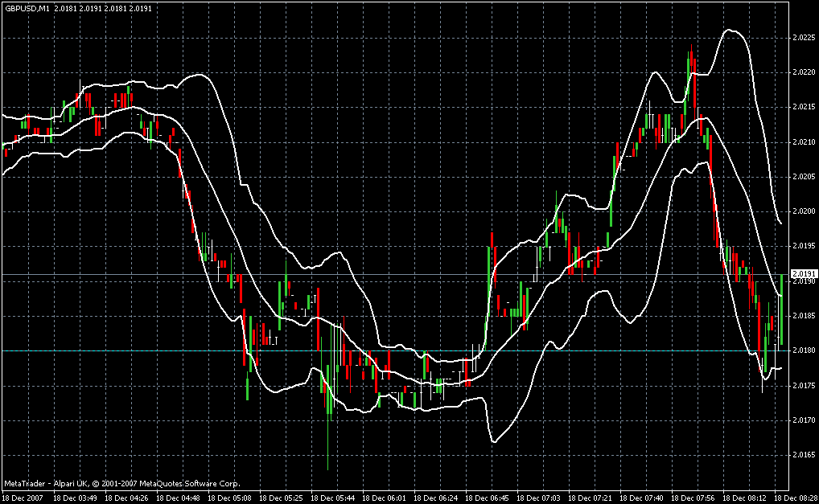819x504 pixels.
Task: Click the lower Bollinger band dip near 2.0167
Action: [x=494, y=441]
